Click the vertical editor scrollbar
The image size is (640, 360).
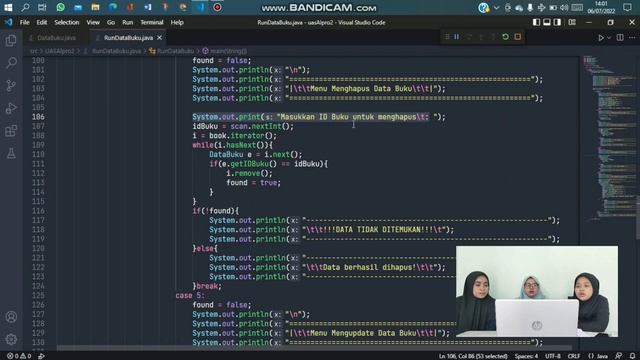(x=638, y=219)
